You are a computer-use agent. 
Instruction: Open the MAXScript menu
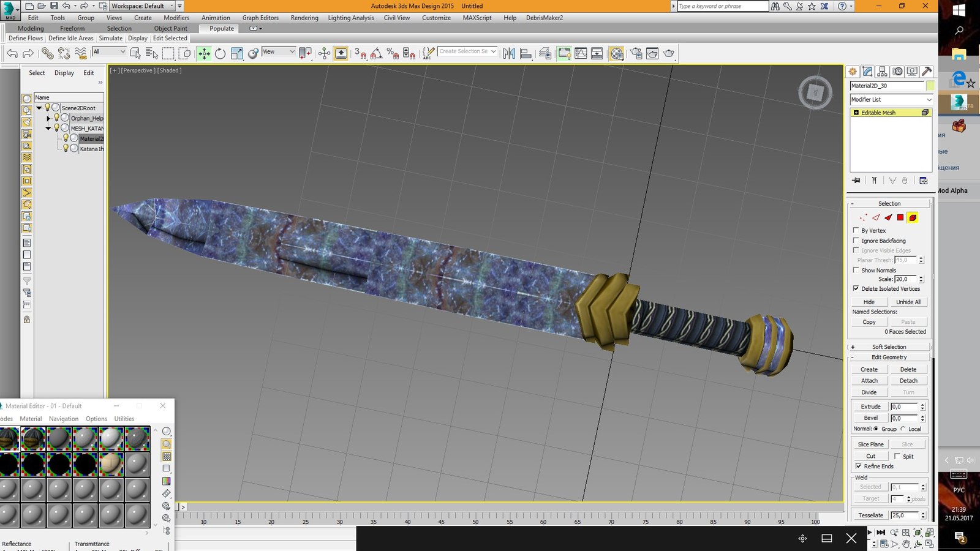pos(477,18)
